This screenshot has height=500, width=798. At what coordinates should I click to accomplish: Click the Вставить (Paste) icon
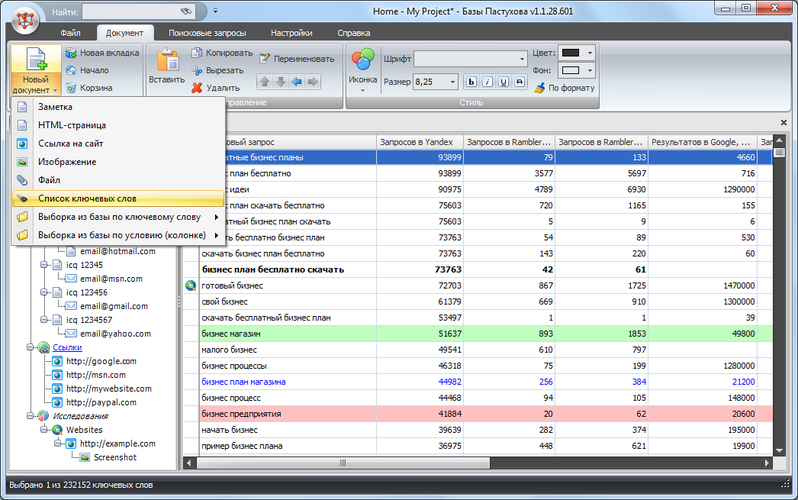click(x=167, y=62)
